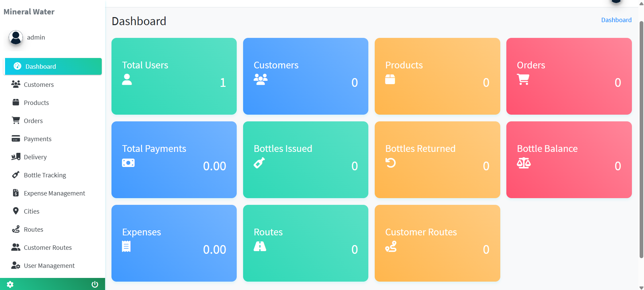
Task: Click the Orders cart icon in sidebar
Action: (x=16, y=120)
